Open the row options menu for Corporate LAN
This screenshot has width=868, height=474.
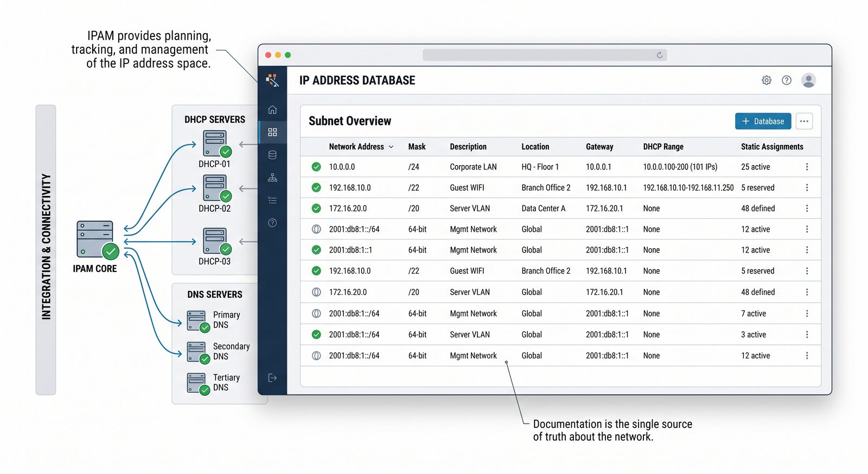(x=807, y=167)
